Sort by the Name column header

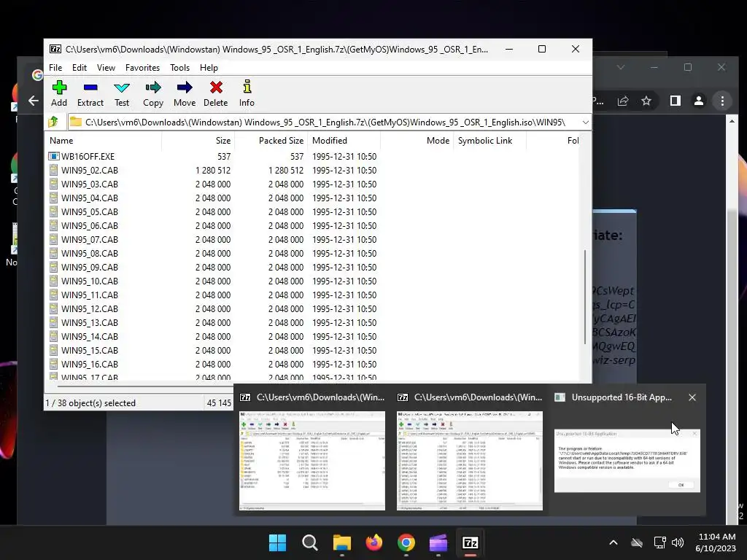(x=104, y=141)
